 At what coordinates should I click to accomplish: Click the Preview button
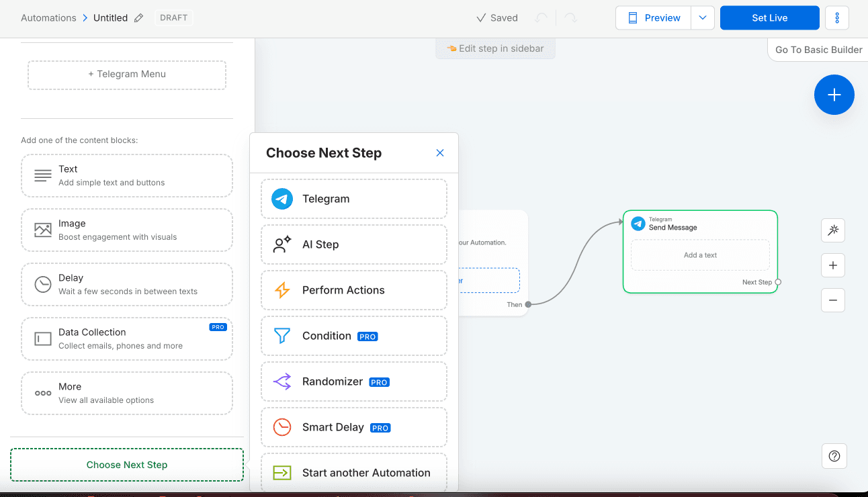pyautogui.click(x=654, y=18)
